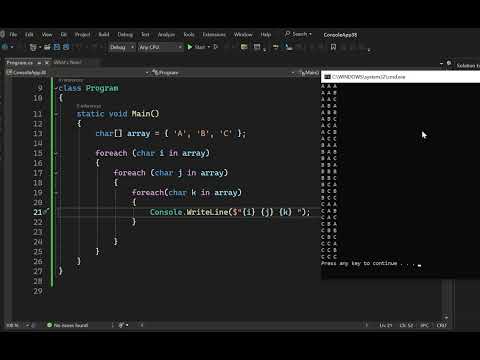Click the blue toolbar icon before bookmark
The height and width of the screenshot is (360, 480).
point(288,47)
